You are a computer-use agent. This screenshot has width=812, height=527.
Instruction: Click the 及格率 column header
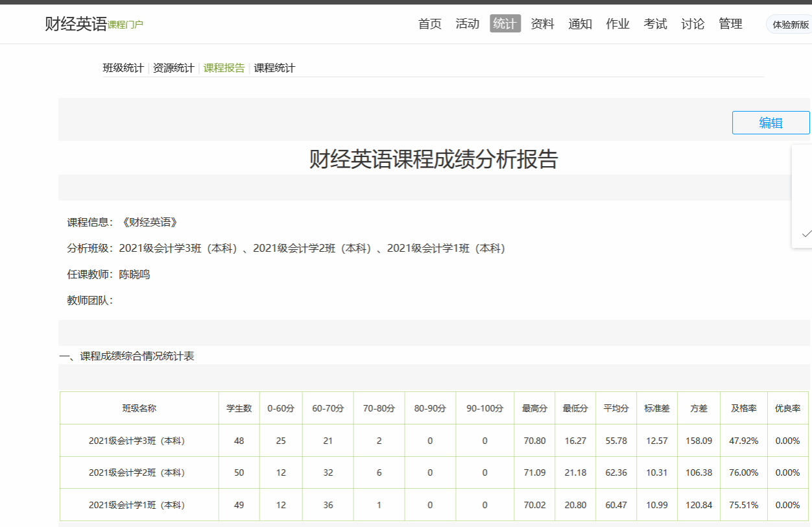point(744,408)
